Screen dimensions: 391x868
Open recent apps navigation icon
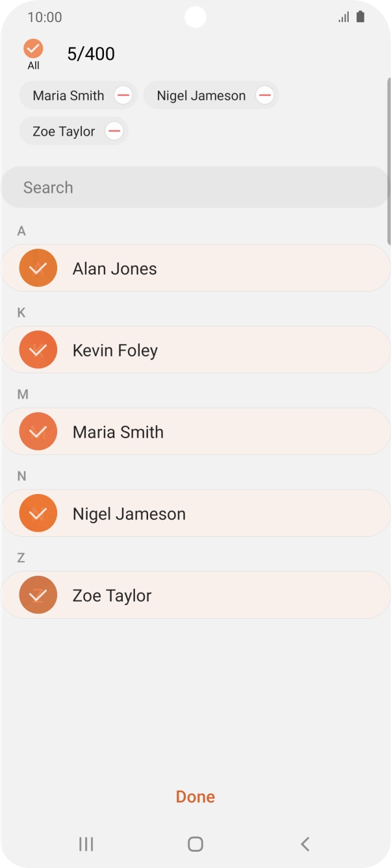[x=86, y=843]
